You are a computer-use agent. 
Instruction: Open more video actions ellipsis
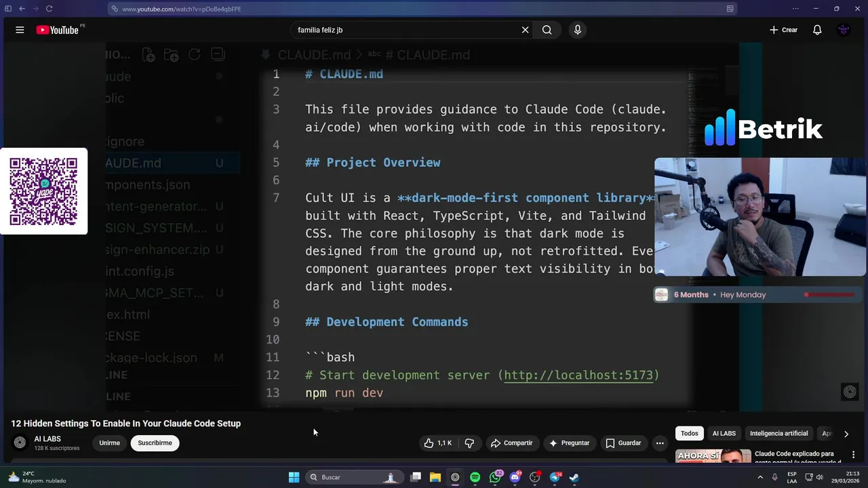pos(660,443)
